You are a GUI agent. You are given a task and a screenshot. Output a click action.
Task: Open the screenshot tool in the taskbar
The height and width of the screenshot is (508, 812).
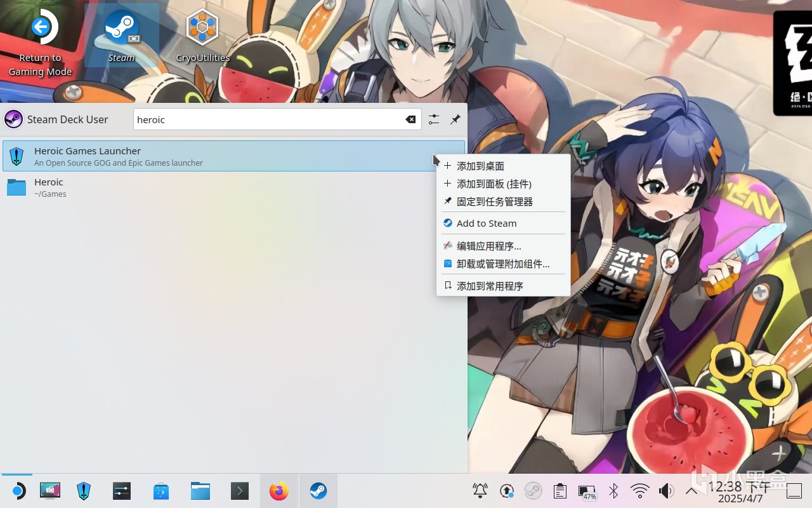(x=49, y=491)
